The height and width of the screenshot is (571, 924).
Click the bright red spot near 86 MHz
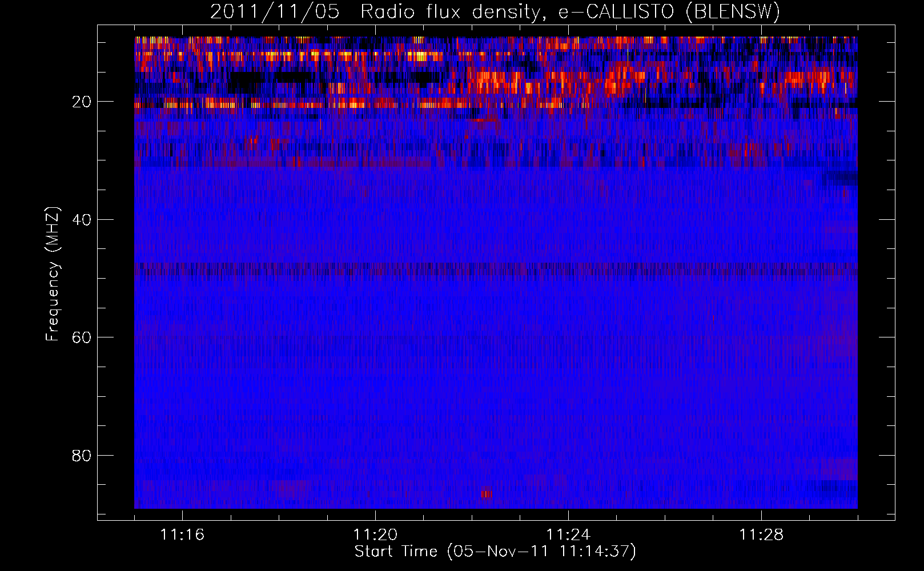pos(487,493)
